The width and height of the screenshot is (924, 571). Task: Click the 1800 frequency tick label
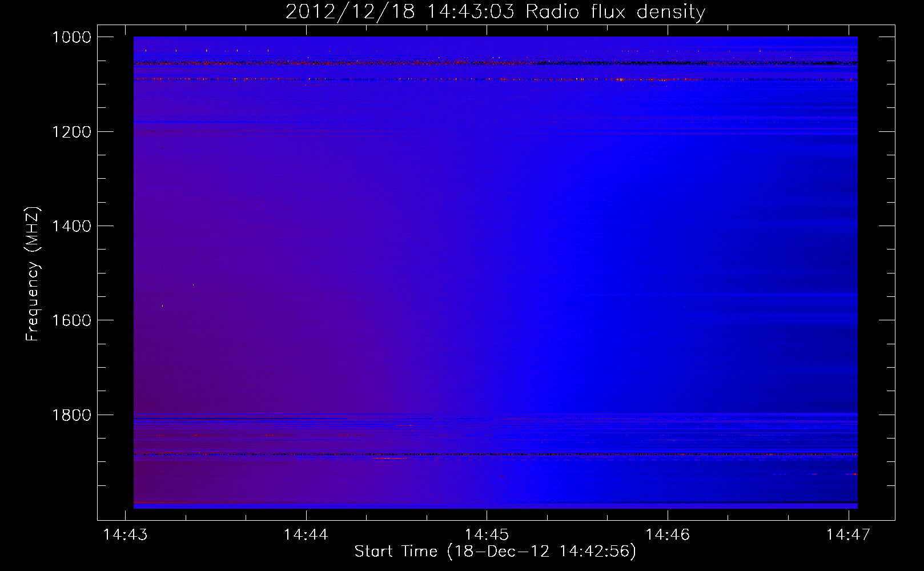[71, 415]
